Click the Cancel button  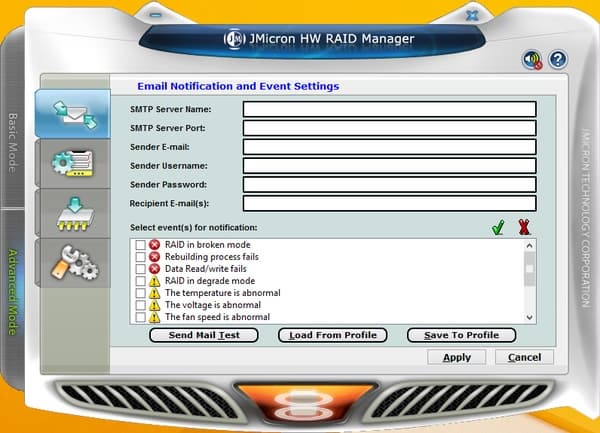point(524,357)
